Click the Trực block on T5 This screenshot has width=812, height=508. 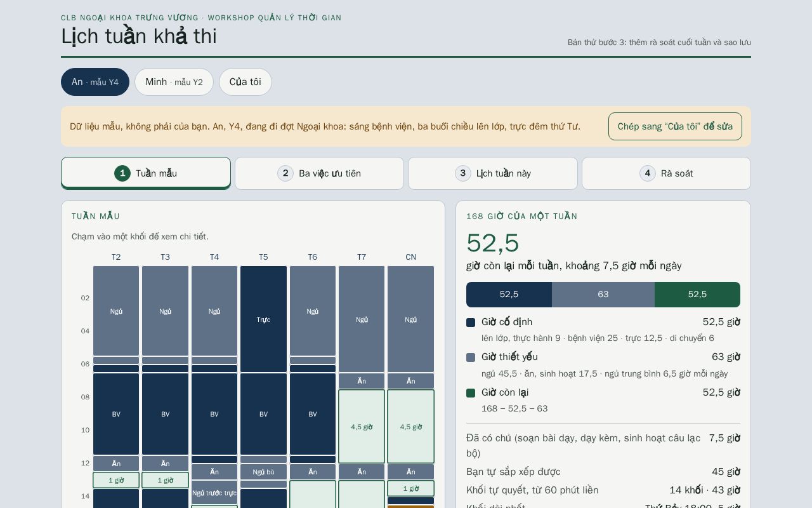pyautogui.click(x=263, y=319)
